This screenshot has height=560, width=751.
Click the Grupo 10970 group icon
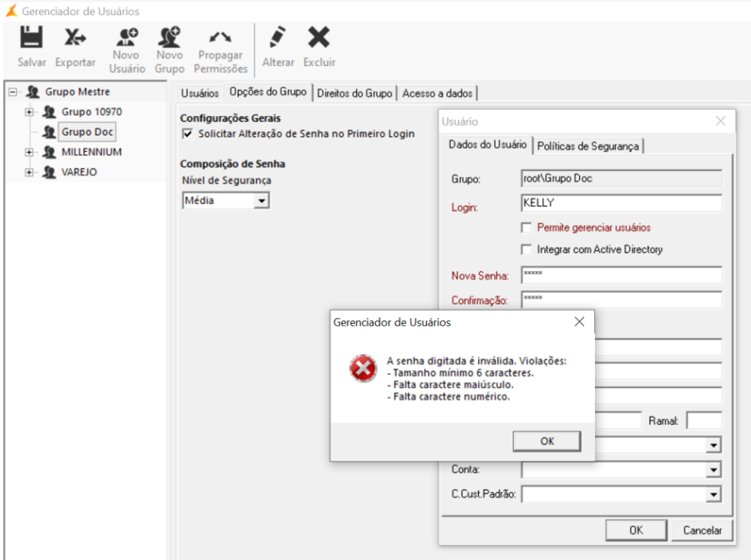coord(49,112)
